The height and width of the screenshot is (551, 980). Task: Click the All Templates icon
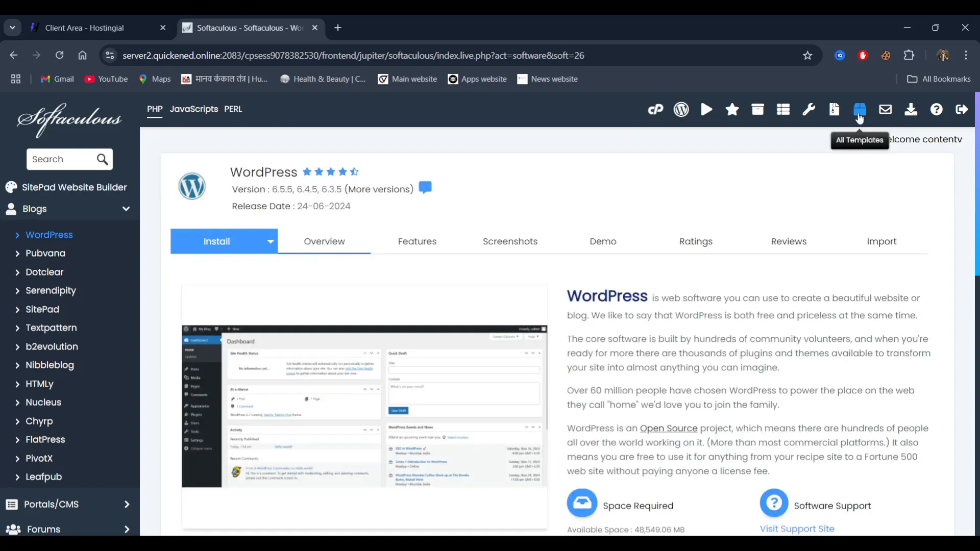860,109
